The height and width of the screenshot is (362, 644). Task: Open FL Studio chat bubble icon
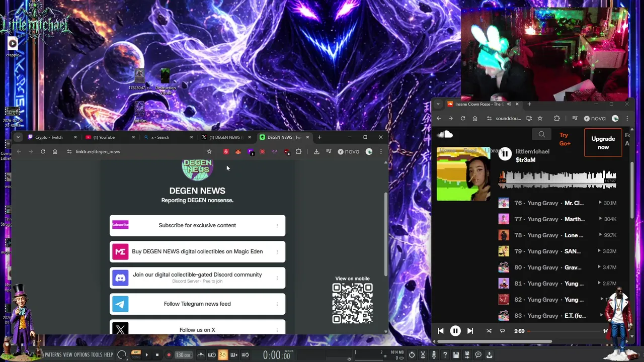[x=478, y=355]
